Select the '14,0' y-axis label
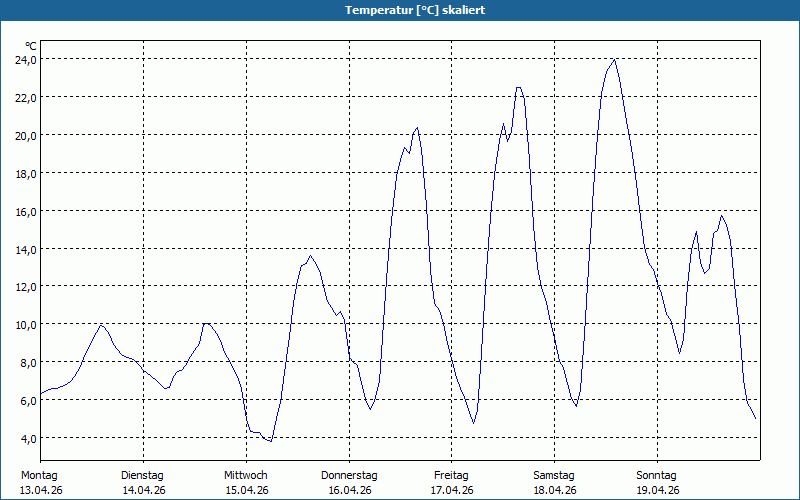 [26, 249]
